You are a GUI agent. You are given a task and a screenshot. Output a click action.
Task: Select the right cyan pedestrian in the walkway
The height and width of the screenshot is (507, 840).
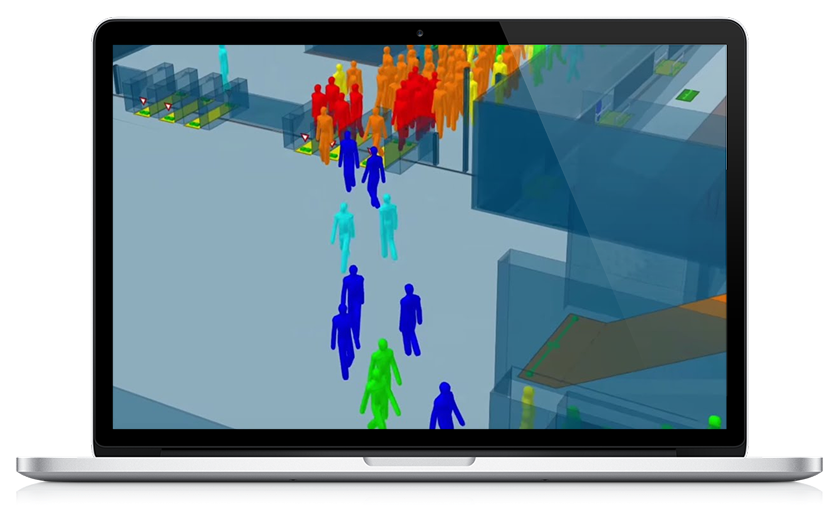tap(387, 225)
